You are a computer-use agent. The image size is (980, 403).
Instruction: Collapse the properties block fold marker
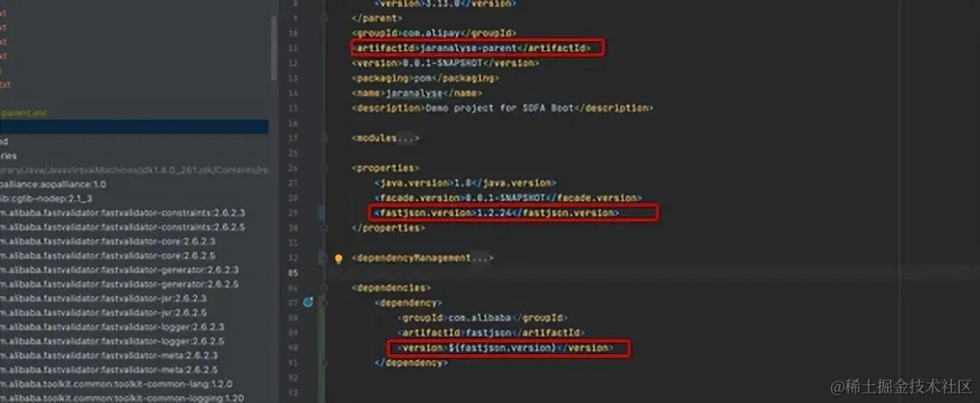(324, 169)
